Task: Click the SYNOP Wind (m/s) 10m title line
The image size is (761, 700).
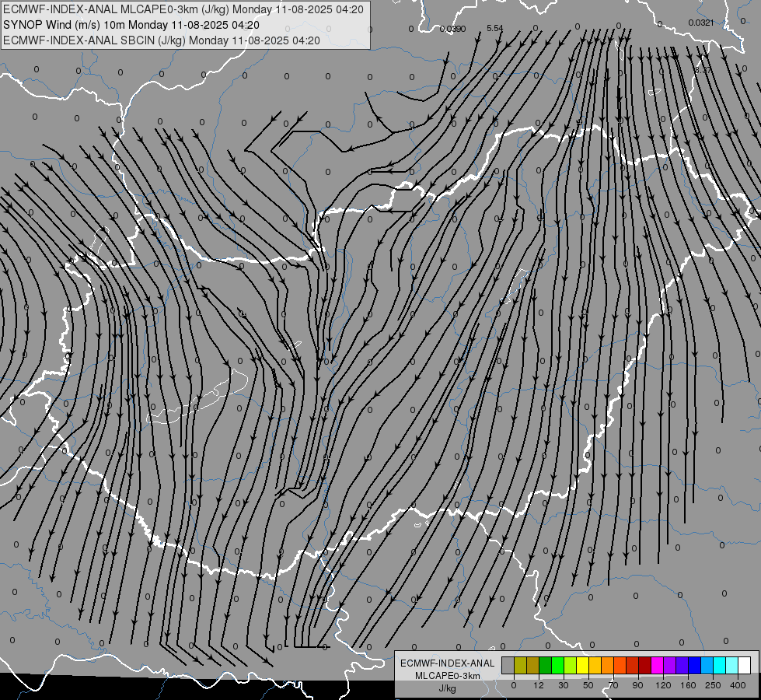Action: 131,25
